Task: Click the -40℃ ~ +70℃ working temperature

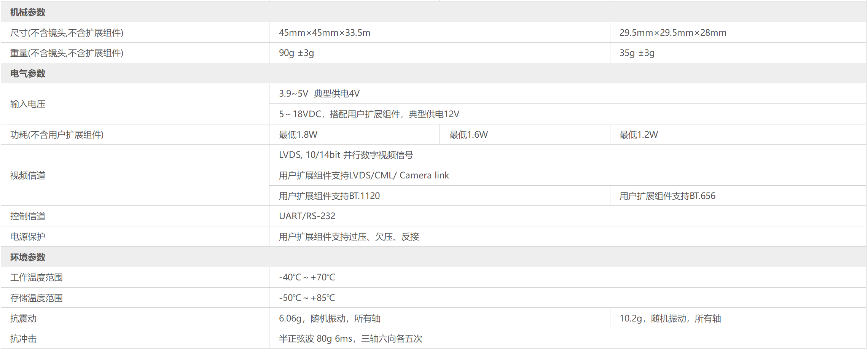Action: (x=307, y=277)
